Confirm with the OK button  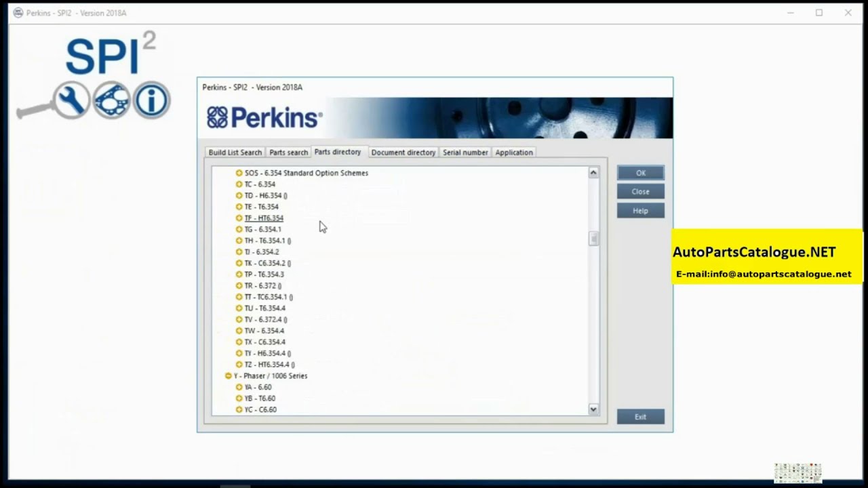[x=641, y=173]
